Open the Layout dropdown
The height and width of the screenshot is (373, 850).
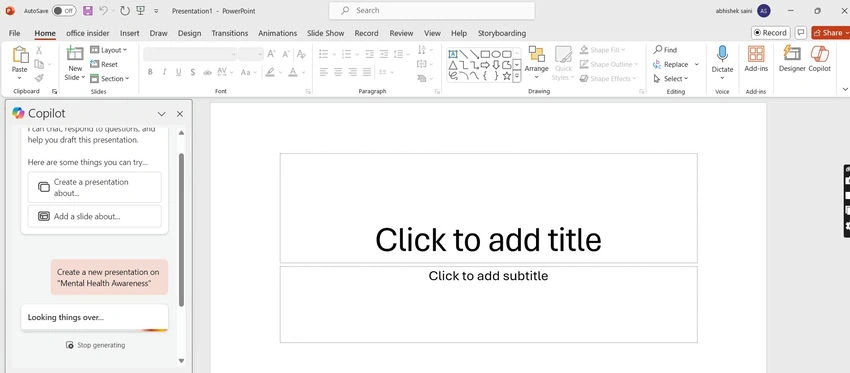tap(108, 50)
